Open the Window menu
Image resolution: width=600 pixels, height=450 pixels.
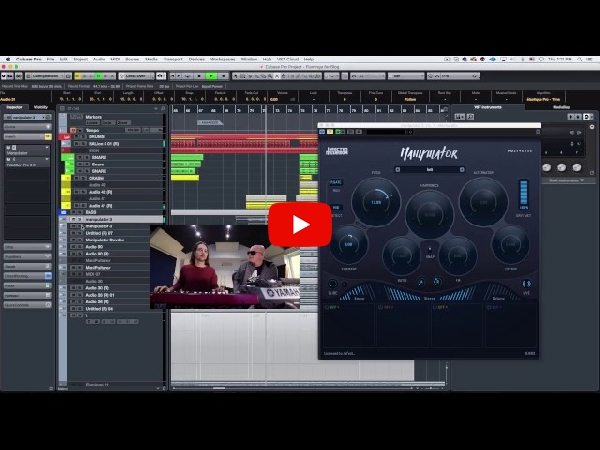(x=249, y=59)
